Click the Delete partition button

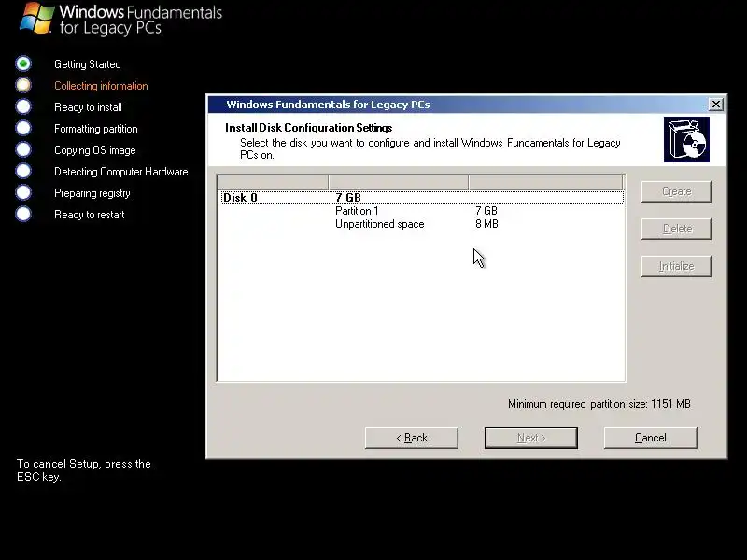[676, 229]
